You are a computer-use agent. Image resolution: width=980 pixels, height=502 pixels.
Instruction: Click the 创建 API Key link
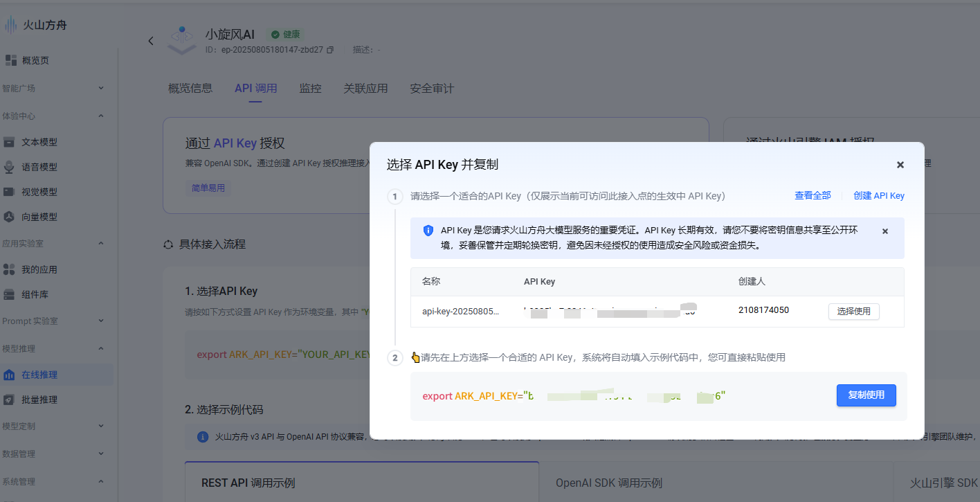tap(879, 195)
